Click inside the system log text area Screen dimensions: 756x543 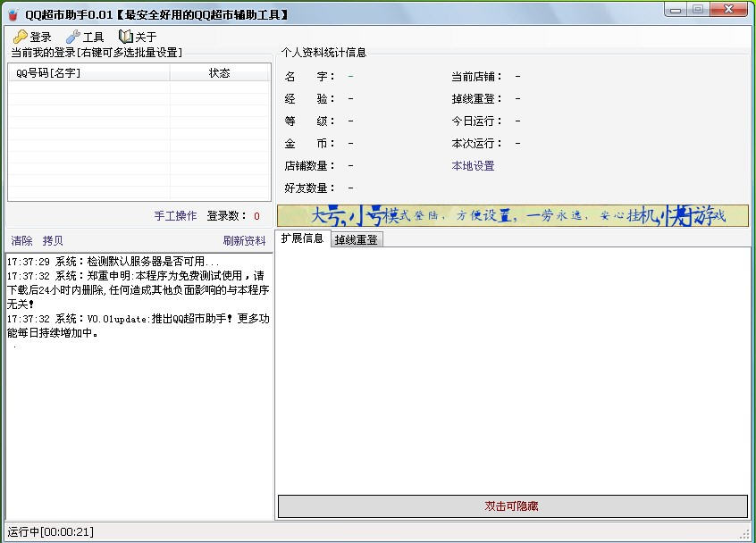click(139, 420)
